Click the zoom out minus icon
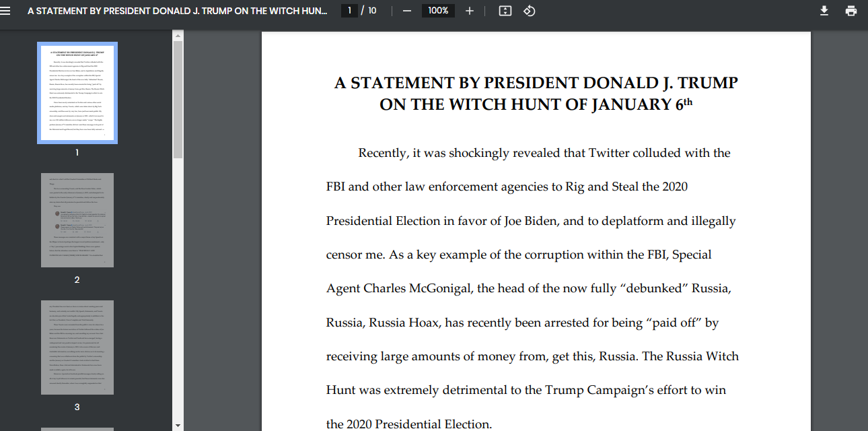 tap(406, 11)
